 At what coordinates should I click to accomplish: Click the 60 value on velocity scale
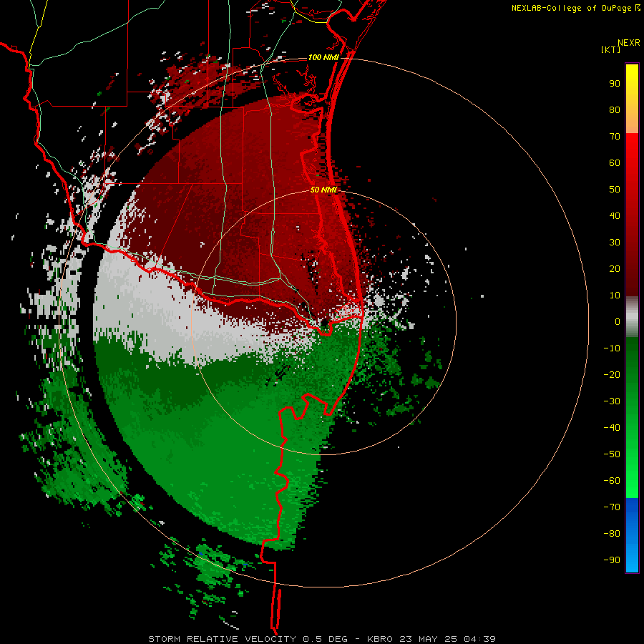click(x=615, y=163)
